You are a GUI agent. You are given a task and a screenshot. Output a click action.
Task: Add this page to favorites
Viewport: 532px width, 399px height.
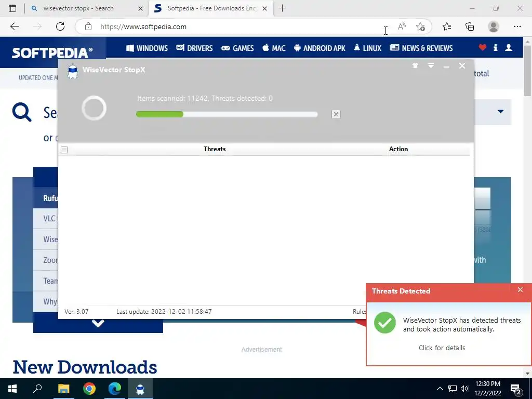(x=420, y=27)
